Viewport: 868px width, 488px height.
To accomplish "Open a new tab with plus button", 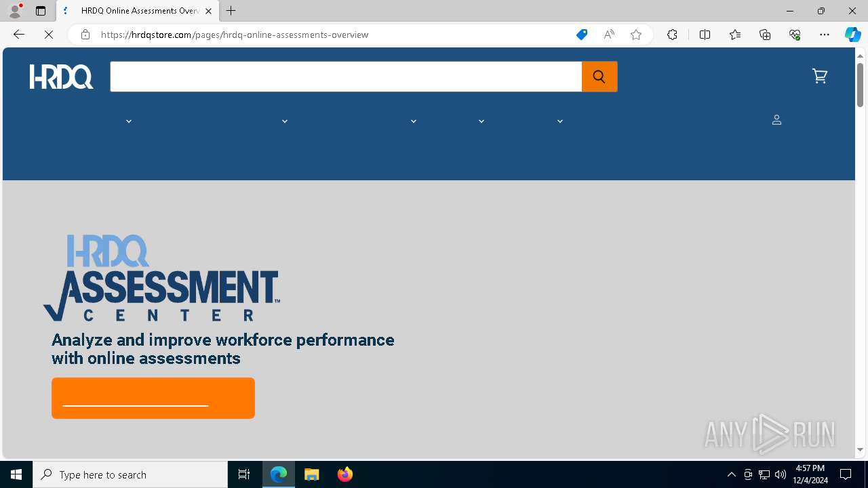I will coord(231,11).
